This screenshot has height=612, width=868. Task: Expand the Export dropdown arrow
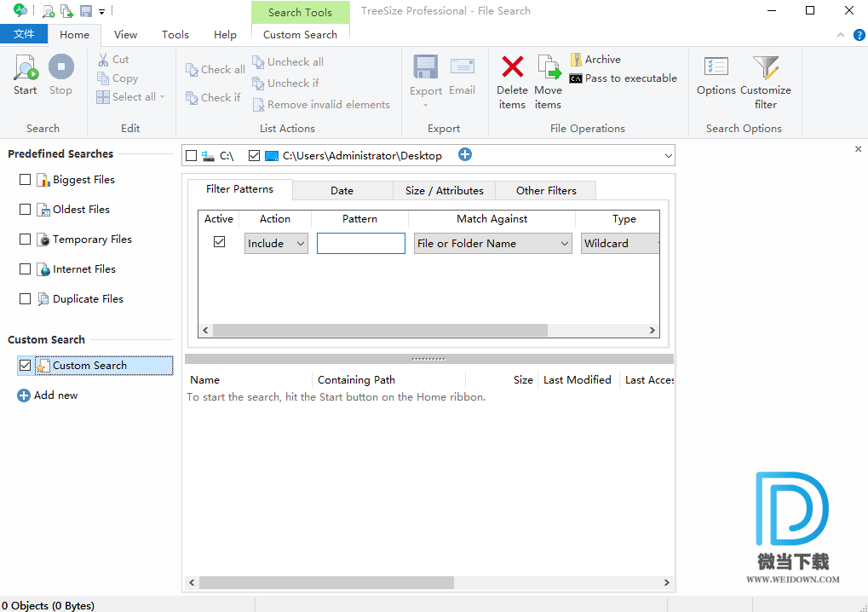click(426, 105)
